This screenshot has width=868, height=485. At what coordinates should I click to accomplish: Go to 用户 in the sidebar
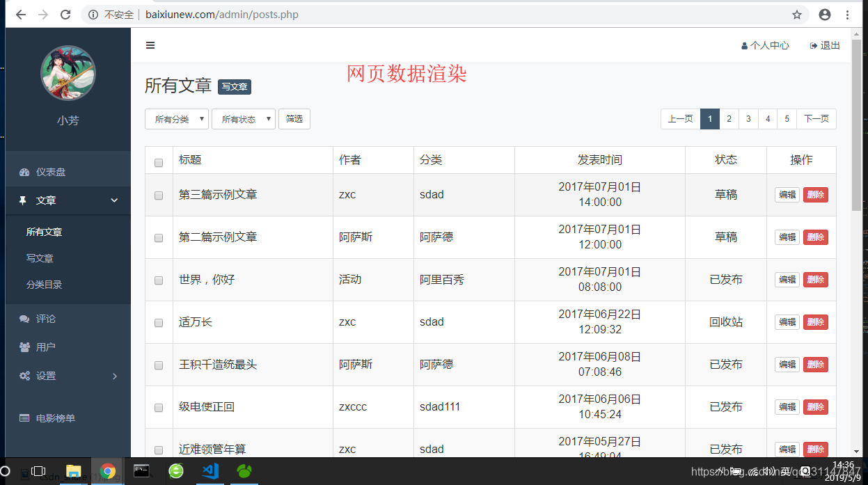pyautogui.click(x=68, y=347)
